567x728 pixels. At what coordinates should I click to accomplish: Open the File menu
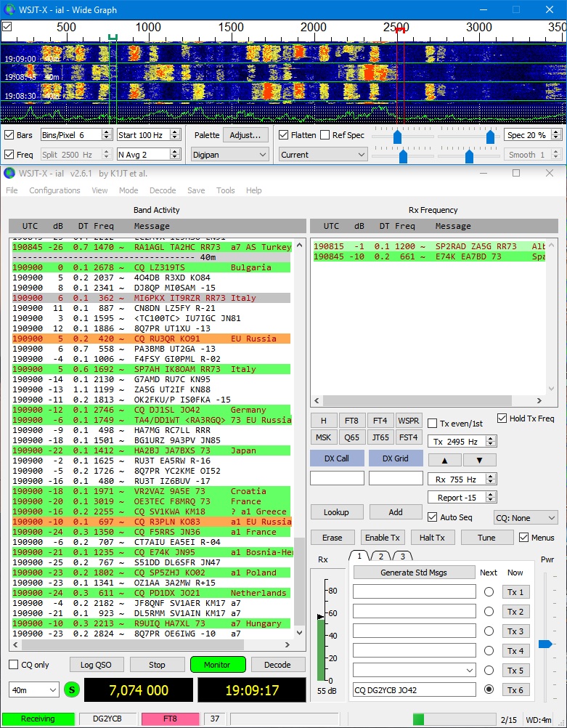pyautogui.click(x=12, y=190)
